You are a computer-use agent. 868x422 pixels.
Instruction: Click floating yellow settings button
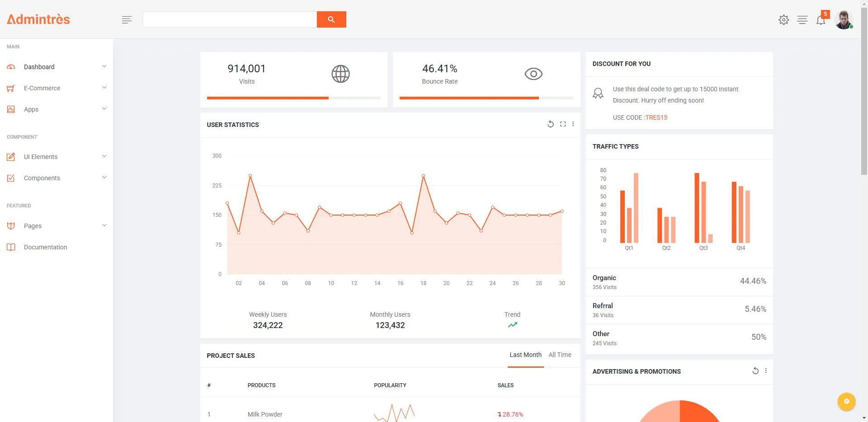847,401
